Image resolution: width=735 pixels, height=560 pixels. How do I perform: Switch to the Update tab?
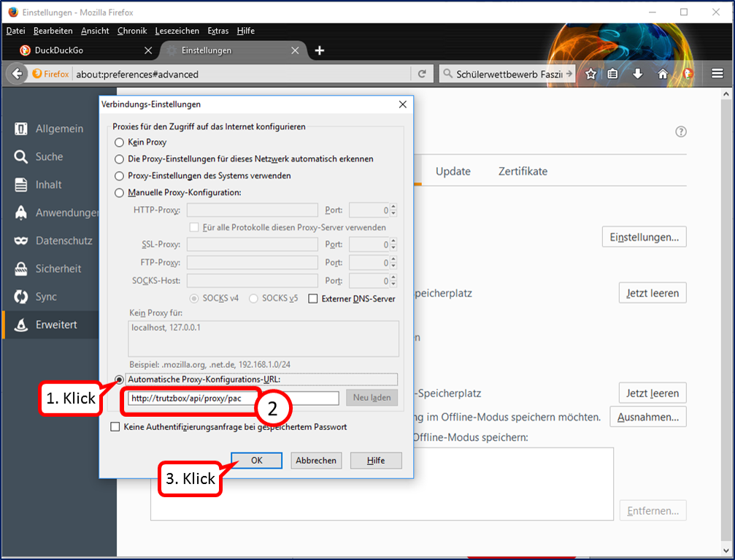tap(453, 171)
